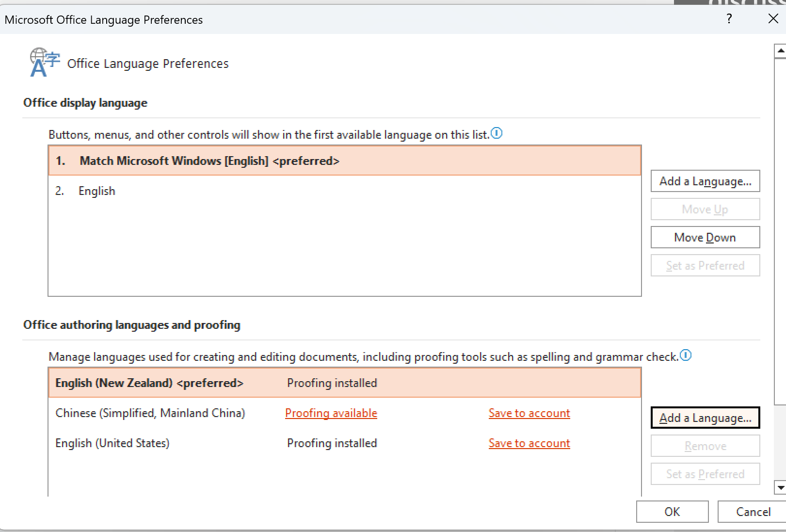786x532 pixels.
Task: Click Set as Preferred for display language
Action: pos(705,265)
